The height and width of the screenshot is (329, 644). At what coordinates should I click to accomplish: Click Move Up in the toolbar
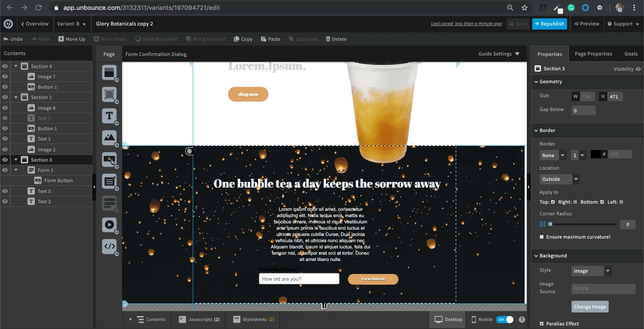coord(72,39)
